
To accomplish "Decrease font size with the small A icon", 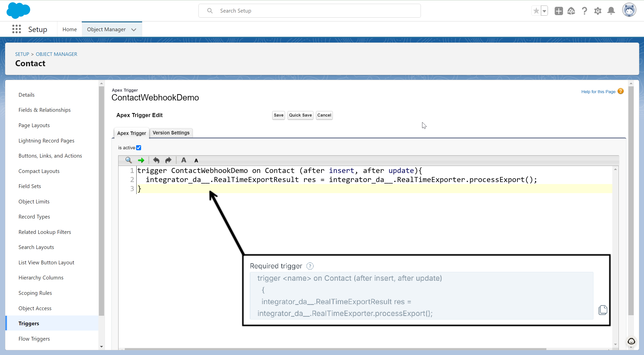I will click(x=196, y=161).
